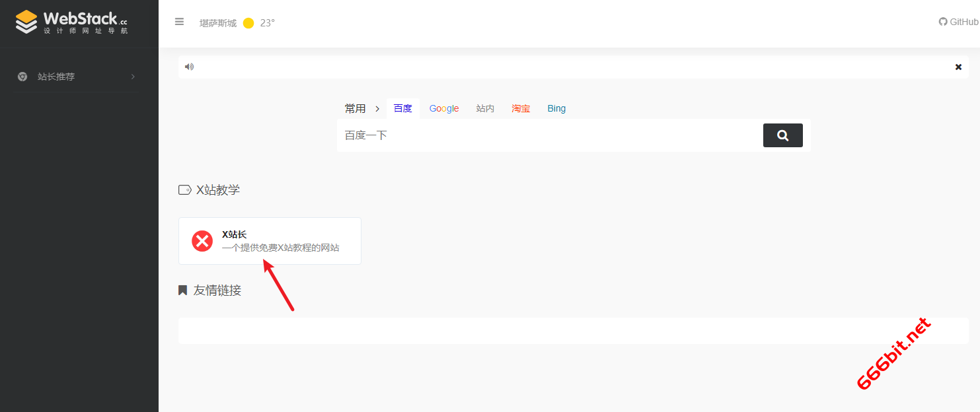Click the magnifier search button
This screenshot has width=980, height=412.
[x=782, y=135]
